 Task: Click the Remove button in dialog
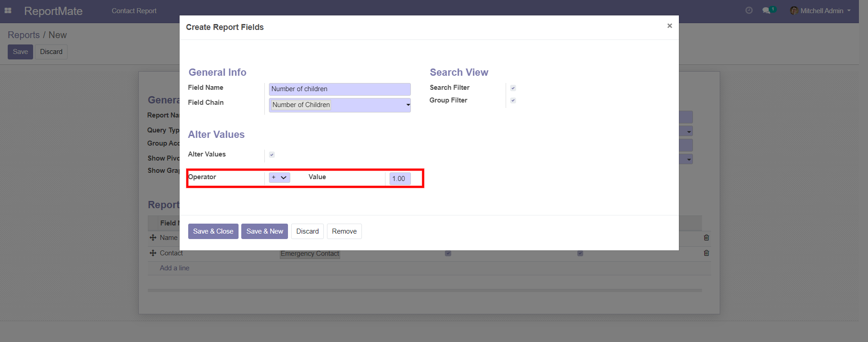344,231
